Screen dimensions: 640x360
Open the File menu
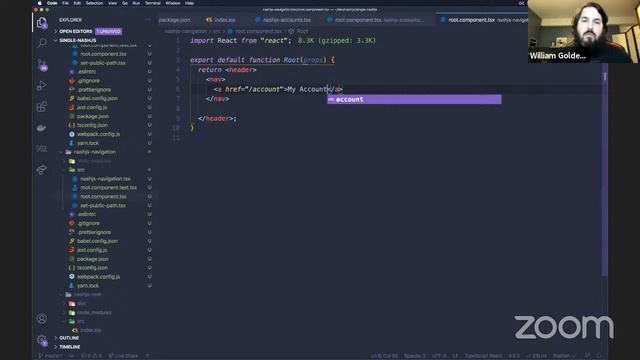65,3
